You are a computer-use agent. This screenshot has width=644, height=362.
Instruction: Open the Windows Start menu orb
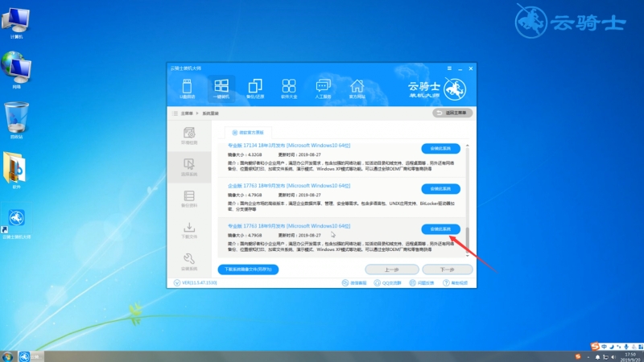point(7,356)
